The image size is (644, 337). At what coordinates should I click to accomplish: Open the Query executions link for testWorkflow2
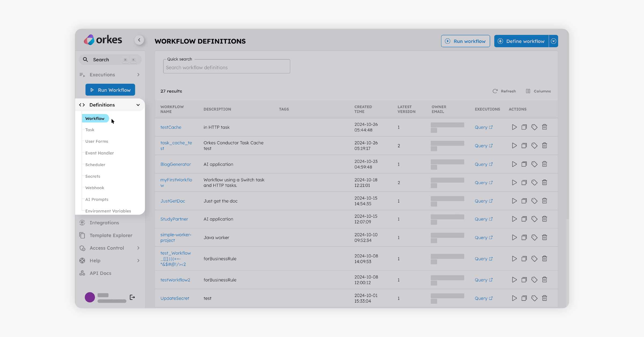tap(484, 280)
